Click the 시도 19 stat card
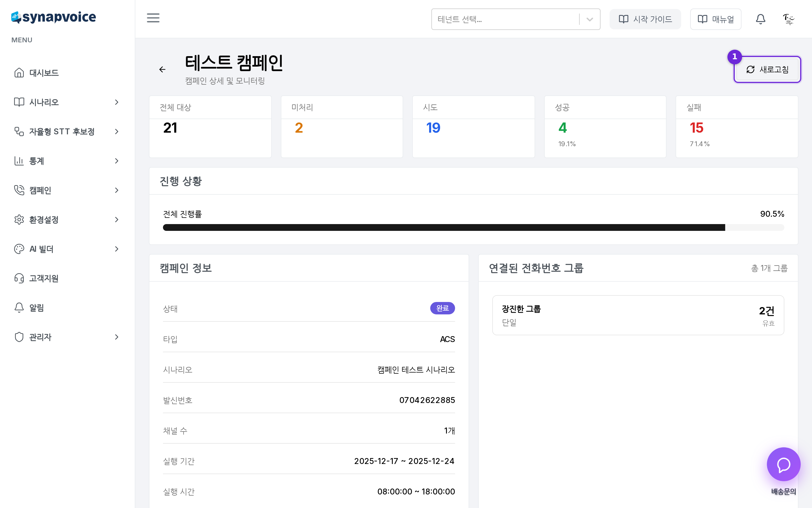 [473, 127]
